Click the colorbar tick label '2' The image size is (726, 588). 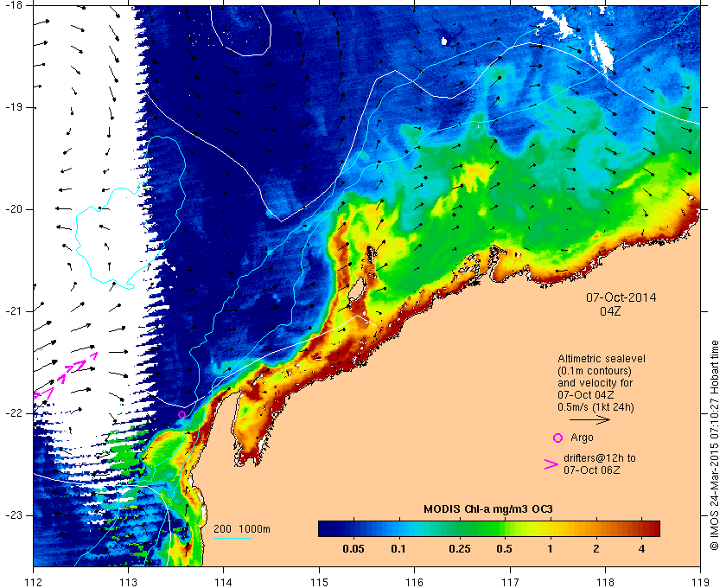point(595,549)
